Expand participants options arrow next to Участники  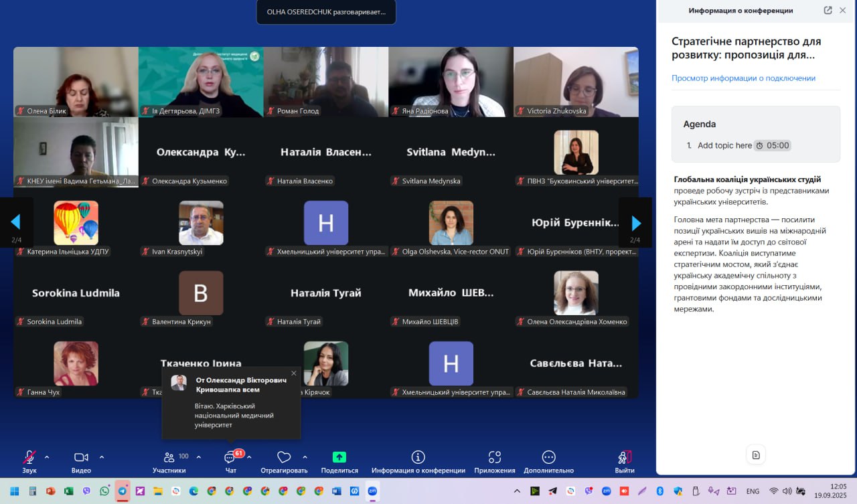point(199,457)
